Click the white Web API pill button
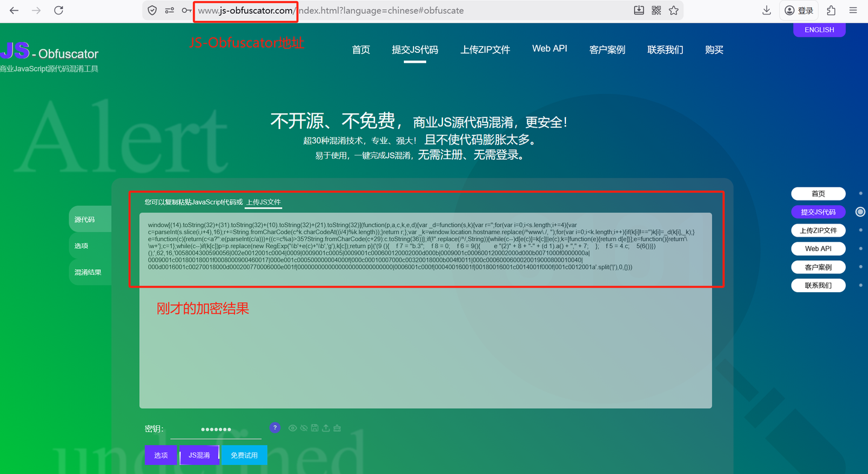Screen dimensions: 868x474 [818, 249]
